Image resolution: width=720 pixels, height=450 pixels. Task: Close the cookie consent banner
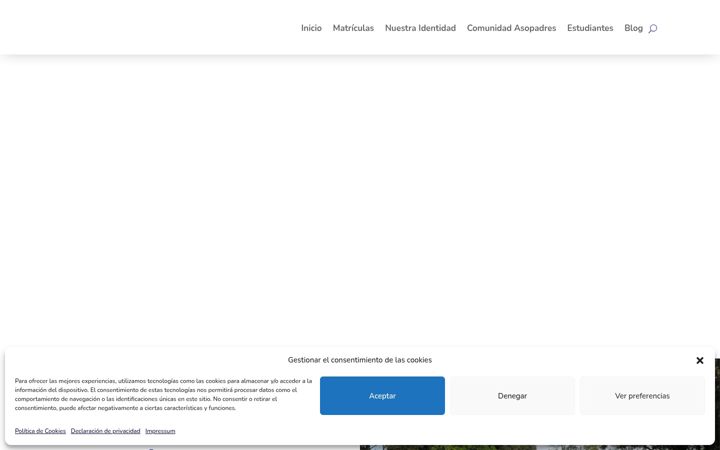click(699, 360)
